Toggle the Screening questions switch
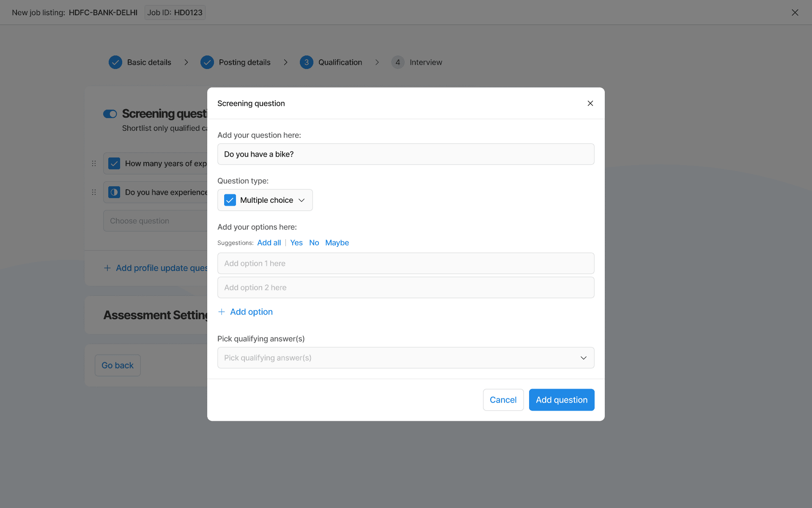This screenshot has height=508, width=812. 110,114
